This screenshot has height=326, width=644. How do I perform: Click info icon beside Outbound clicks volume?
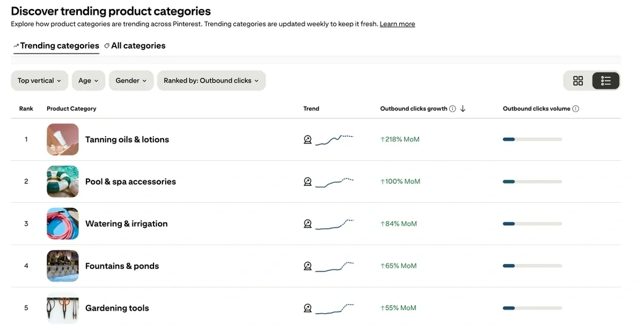[575, 109]
